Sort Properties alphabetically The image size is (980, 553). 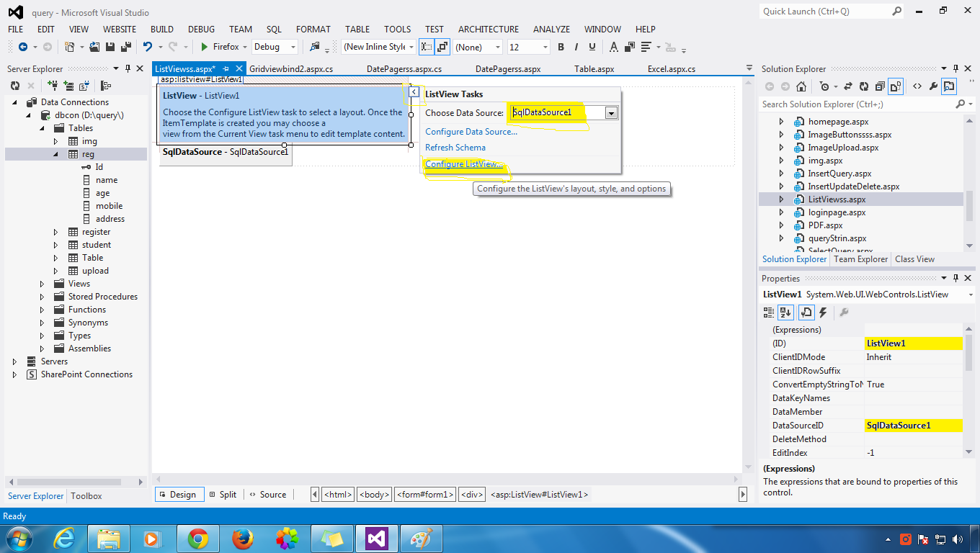point(785,312)
